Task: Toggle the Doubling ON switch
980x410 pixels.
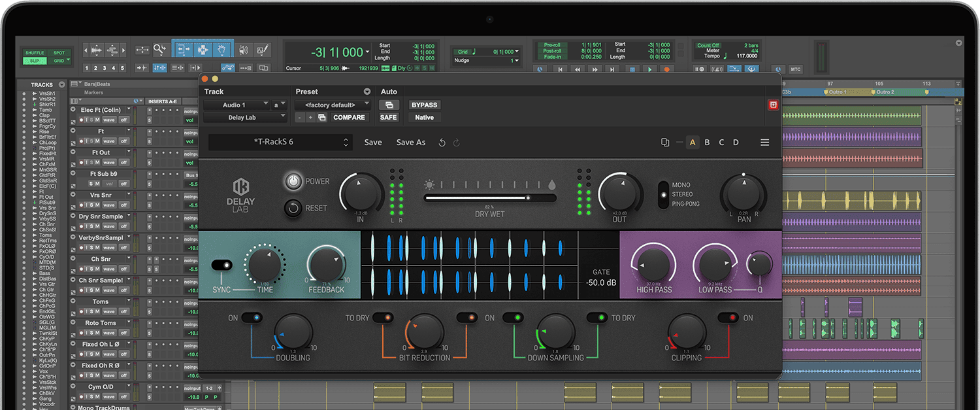Action: click(251, 318)
